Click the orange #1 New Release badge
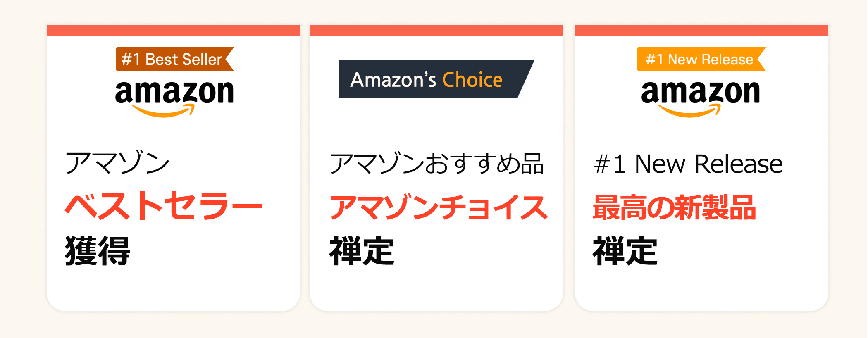Image resolution: width=868 pixels, height=338 pixels. 700,59
